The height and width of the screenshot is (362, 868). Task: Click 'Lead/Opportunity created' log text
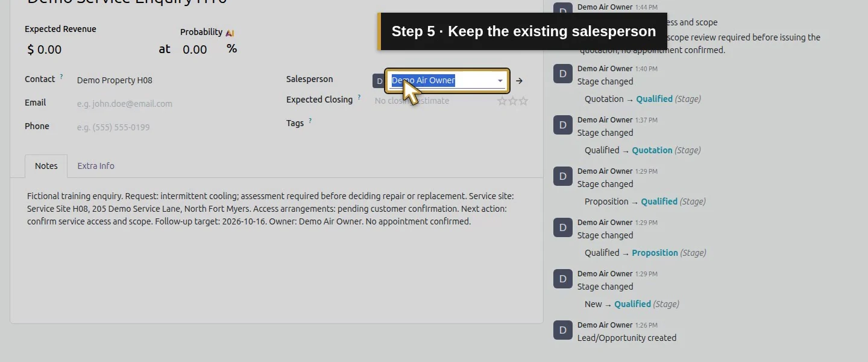[x=627, y=338]
